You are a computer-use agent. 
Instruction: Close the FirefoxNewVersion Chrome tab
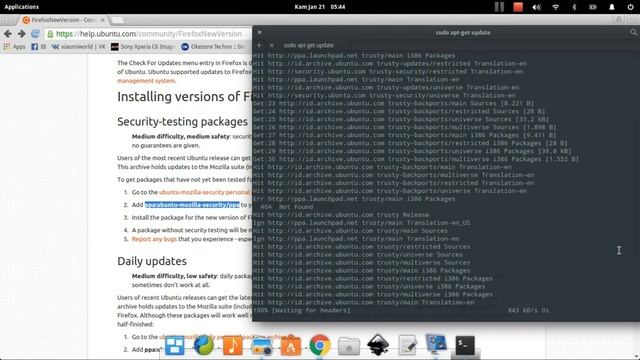tap(102, 20)
